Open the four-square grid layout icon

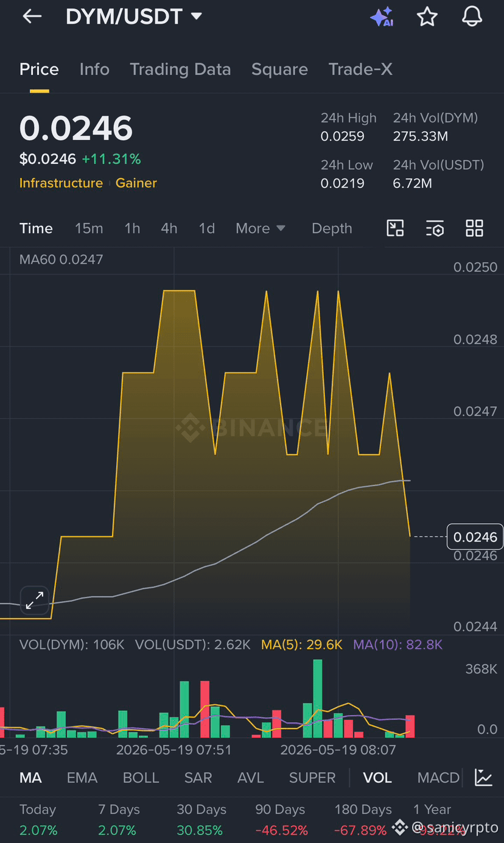tap(474, 228)
